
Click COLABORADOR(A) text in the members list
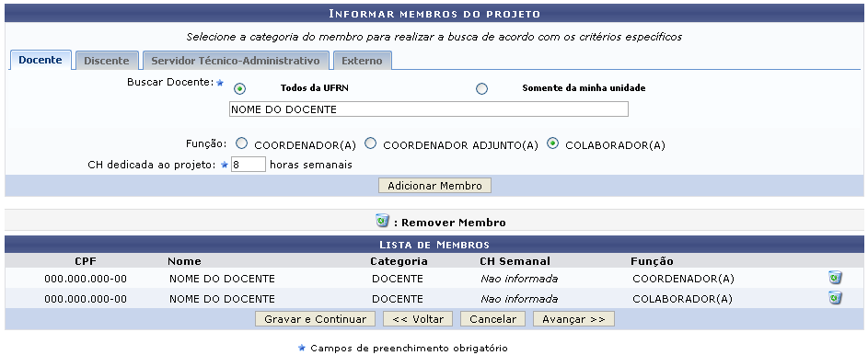click(682, 299)
